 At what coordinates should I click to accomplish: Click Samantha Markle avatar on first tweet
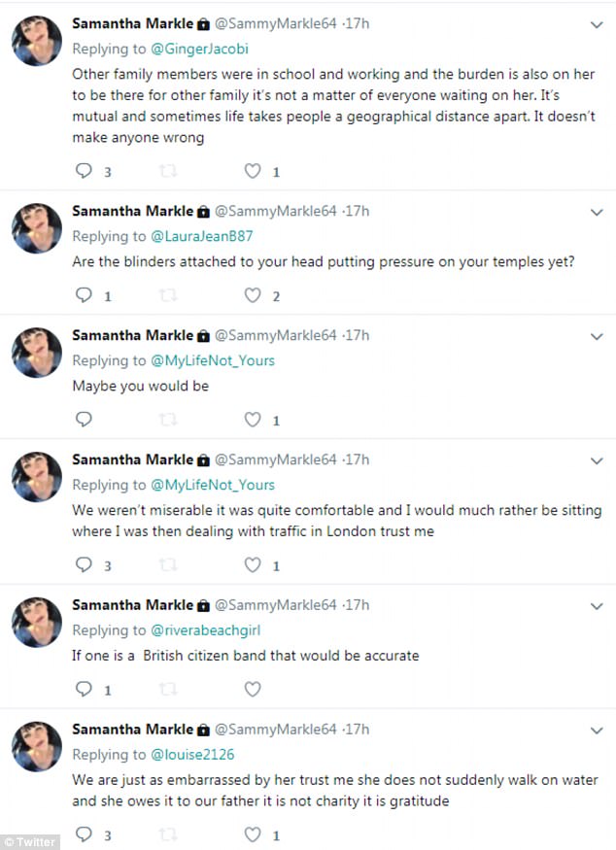click(x=37, y=41)
